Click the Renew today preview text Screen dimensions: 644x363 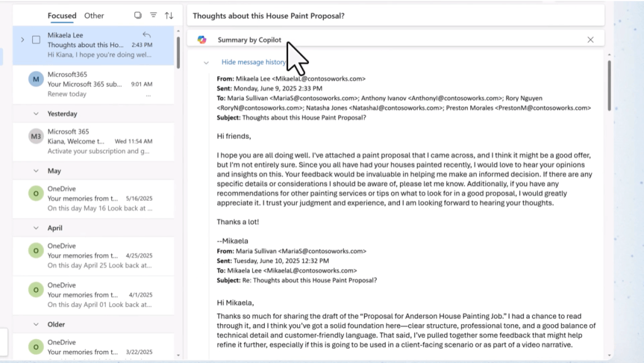(x=67, y=94)
